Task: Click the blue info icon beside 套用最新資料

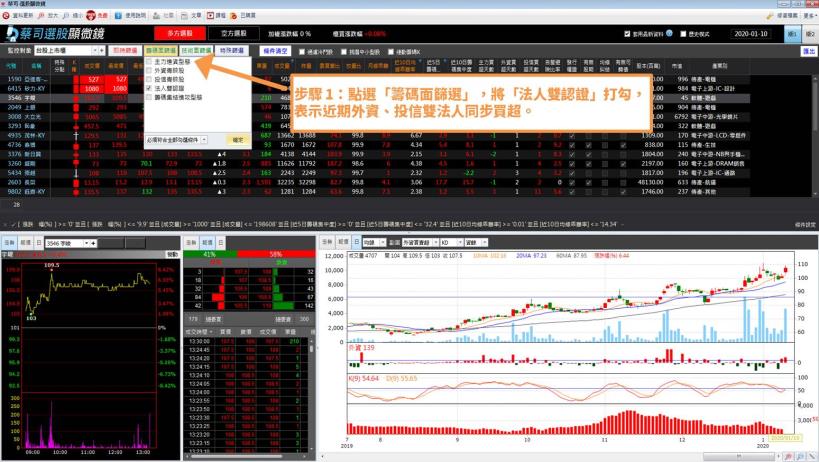Action: coord(669,33)
